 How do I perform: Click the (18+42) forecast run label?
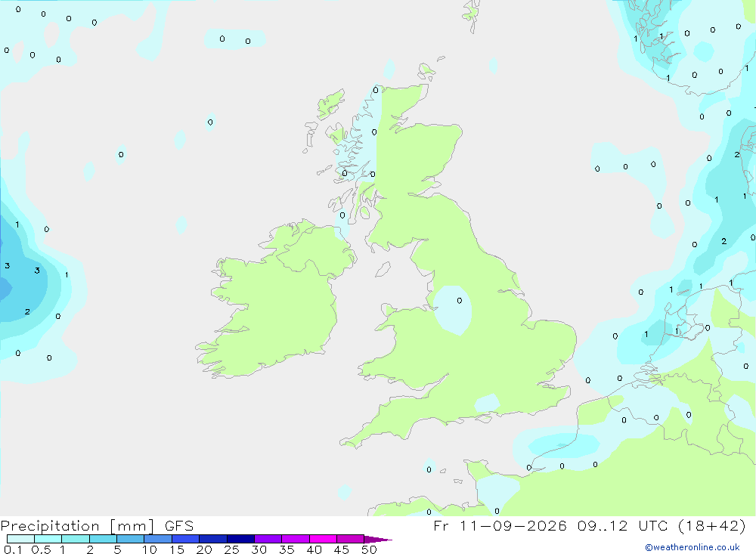(x=711, y=525)
